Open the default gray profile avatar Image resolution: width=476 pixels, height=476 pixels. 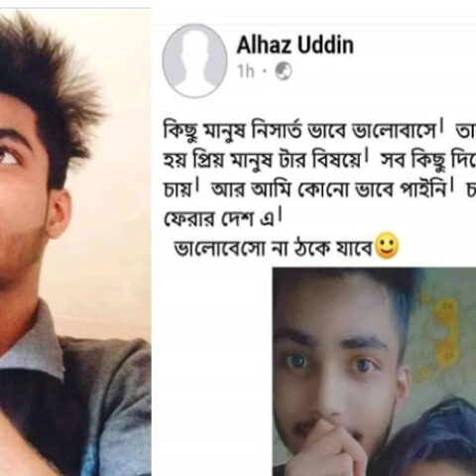click(x=194, y=60)
